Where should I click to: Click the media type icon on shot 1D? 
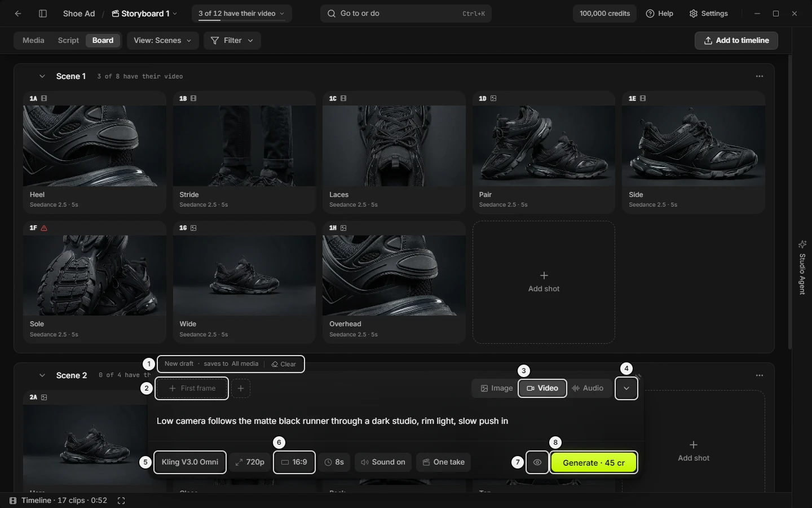pyautogui.click(x=493, y=98)
